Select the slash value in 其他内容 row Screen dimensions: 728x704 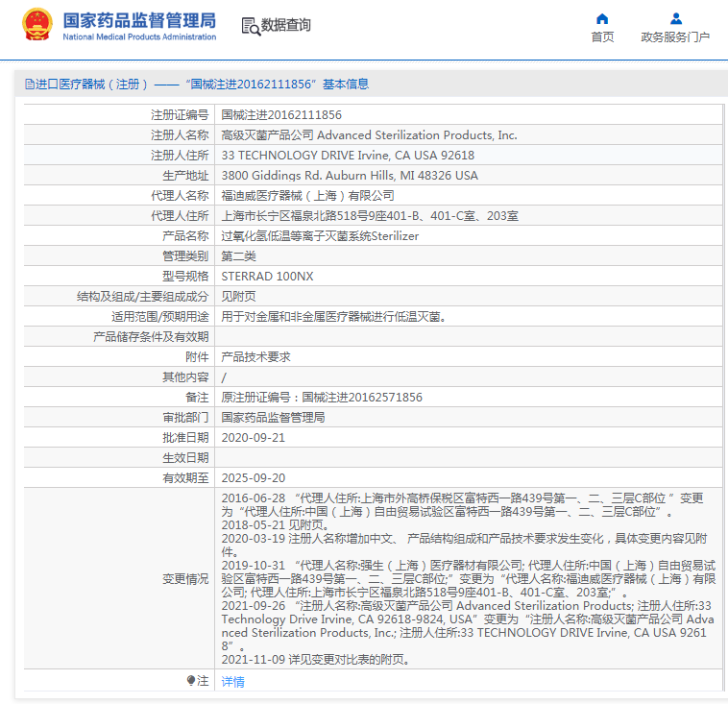pos(224,377)
